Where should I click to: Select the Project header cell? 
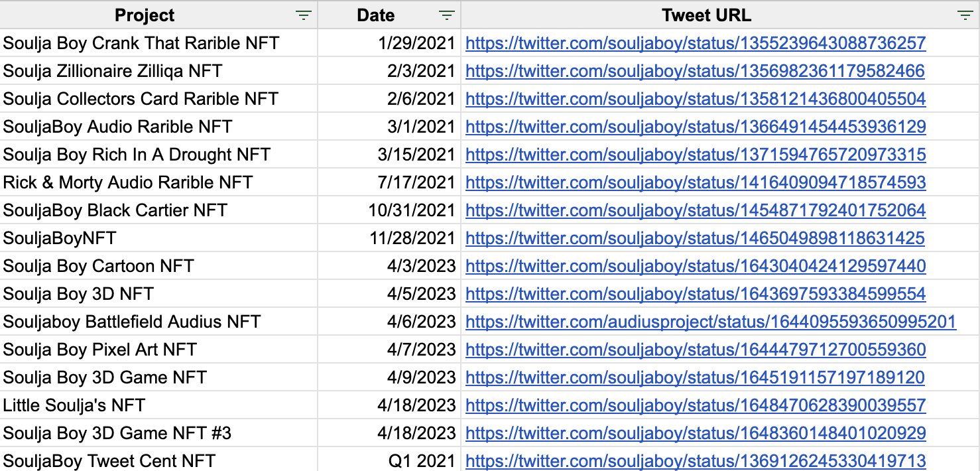158,15
